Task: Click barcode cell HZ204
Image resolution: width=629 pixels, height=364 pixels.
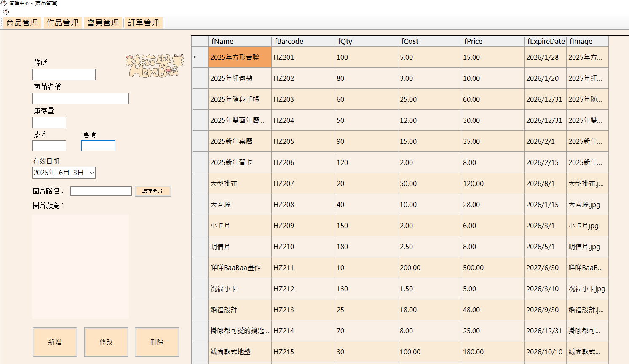Action: point(303,120)
